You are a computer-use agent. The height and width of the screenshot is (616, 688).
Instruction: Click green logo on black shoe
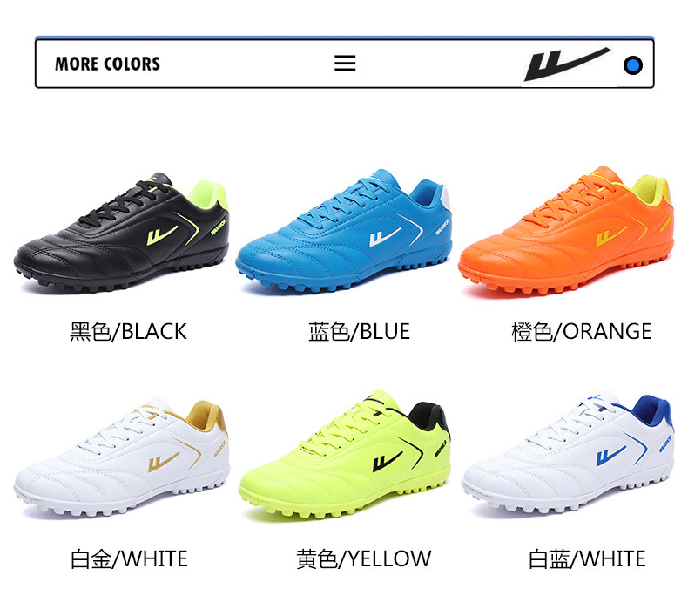pyautogui.click(x=161, y=236)
